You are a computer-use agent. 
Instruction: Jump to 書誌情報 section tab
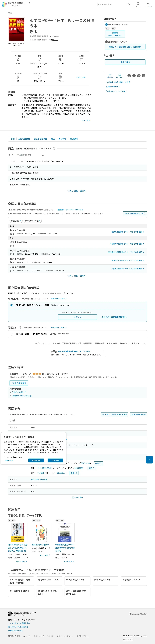pos(62,139)
